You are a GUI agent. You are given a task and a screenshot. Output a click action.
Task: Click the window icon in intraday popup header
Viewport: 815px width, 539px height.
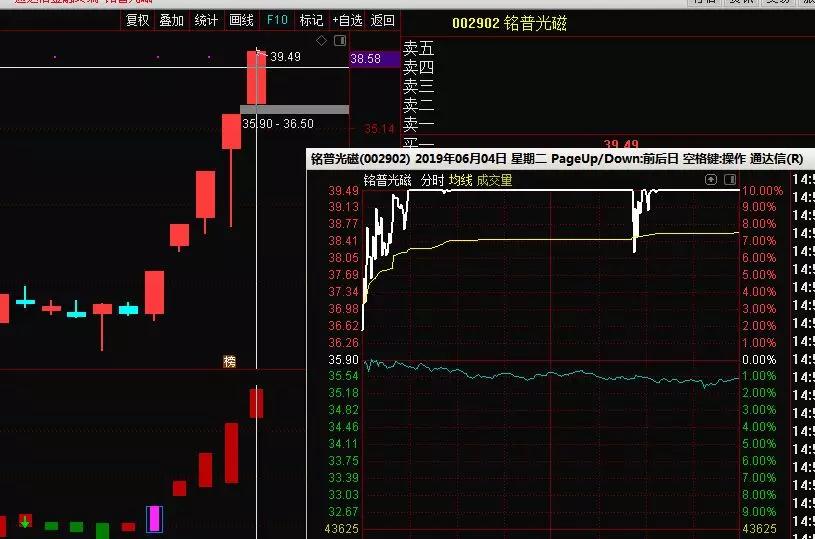(x=730, y=180)
